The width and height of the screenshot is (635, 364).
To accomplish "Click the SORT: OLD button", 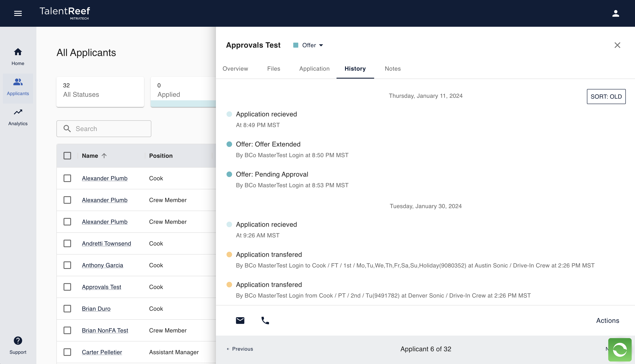I will 606,97.
